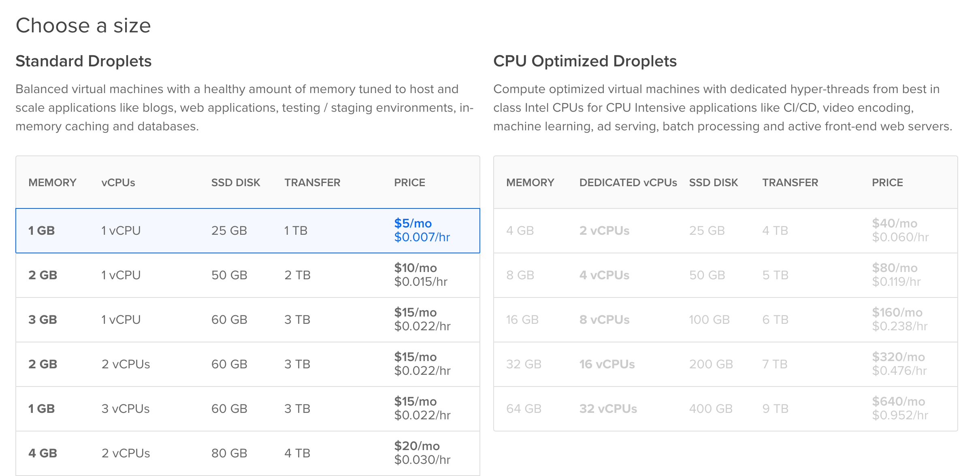The height and width of the screenshot is (476, 980).
Task: Click the CPU Optimized Droplets heading
Action: click(585, 61)
